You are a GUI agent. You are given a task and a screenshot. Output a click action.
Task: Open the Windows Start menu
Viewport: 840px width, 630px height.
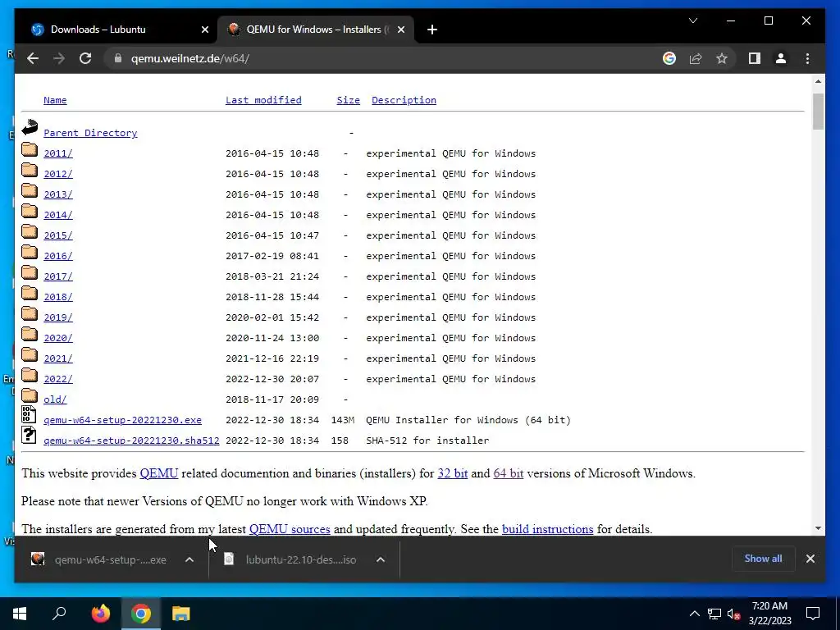coord(20,614)
